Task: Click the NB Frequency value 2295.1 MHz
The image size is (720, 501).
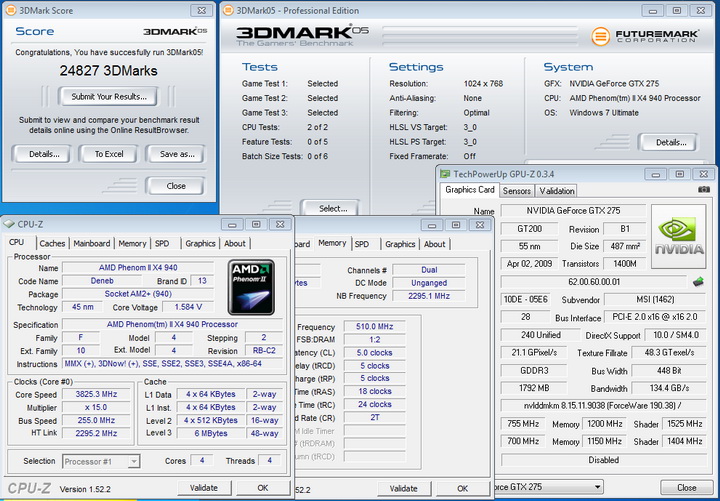Action: (429, 296)
